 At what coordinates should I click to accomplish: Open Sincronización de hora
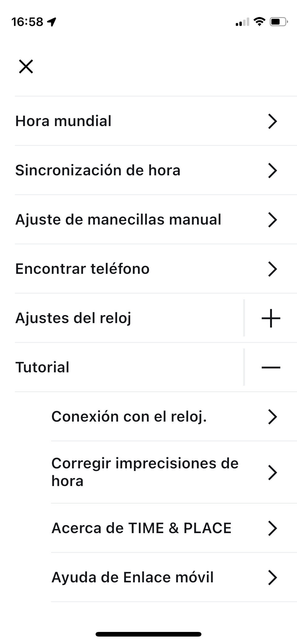98,170
